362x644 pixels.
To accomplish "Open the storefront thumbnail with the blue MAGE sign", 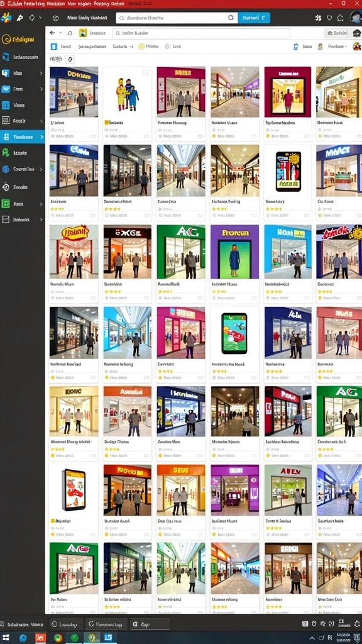I will pyautogui.click(x=339, y=171).
